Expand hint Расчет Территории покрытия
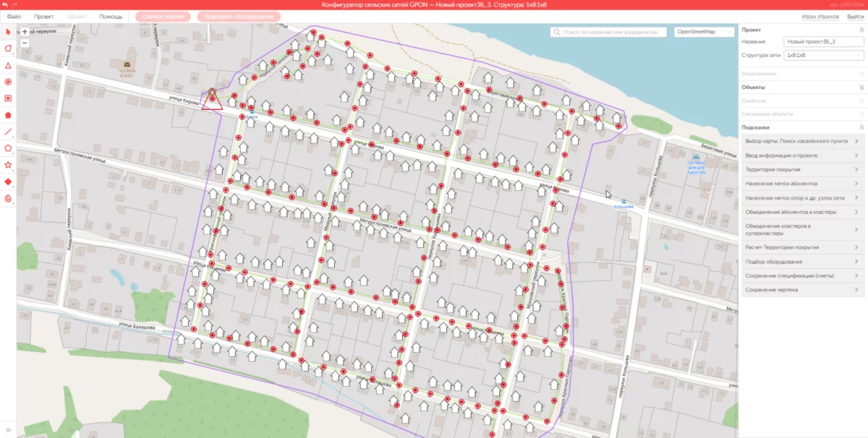 point(803,247)
